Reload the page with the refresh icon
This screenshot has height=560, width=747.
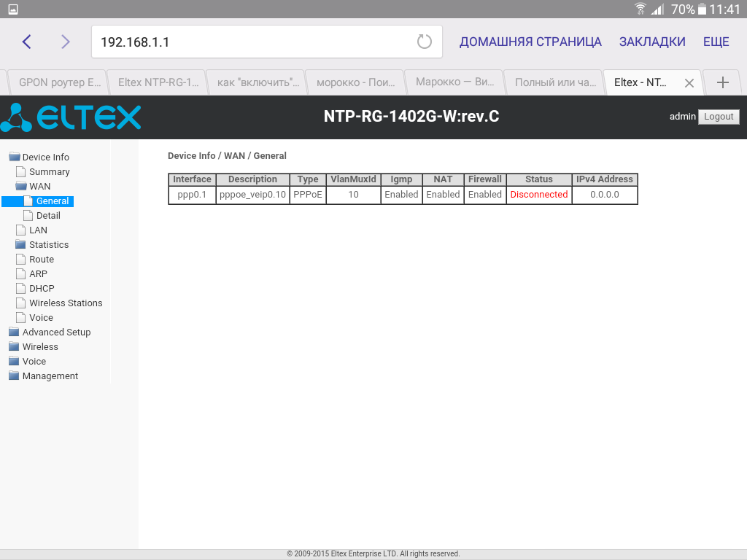[424, 42]
